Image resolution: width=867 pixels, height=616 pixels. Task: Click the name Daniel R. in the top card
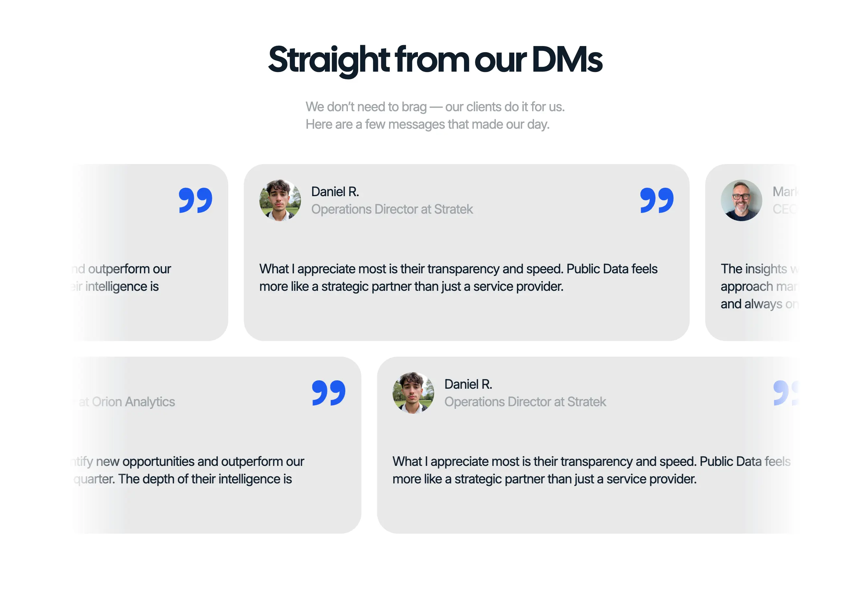coord(336,192)
